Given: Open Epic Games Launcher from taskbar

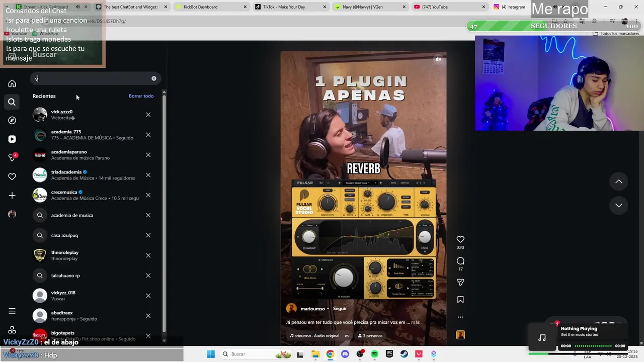Looking at the screenshot, I should [x=389, y=354].
